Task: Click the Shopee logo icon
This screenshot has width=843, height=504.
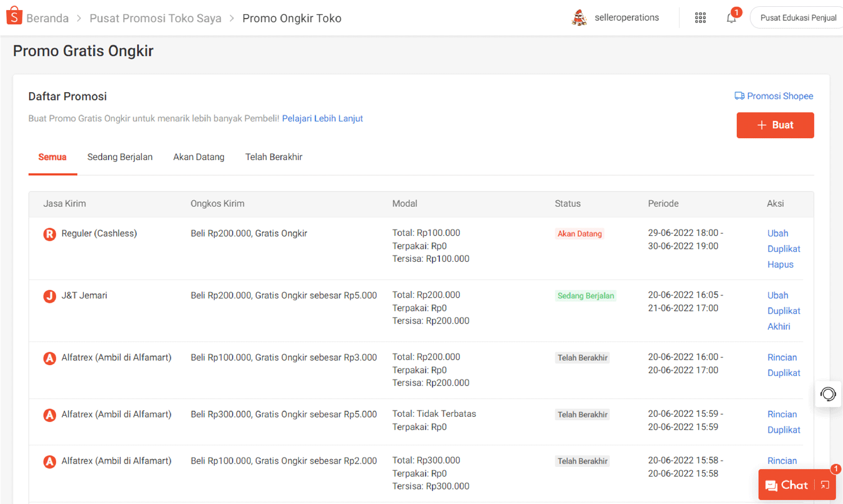Action: 14,16
